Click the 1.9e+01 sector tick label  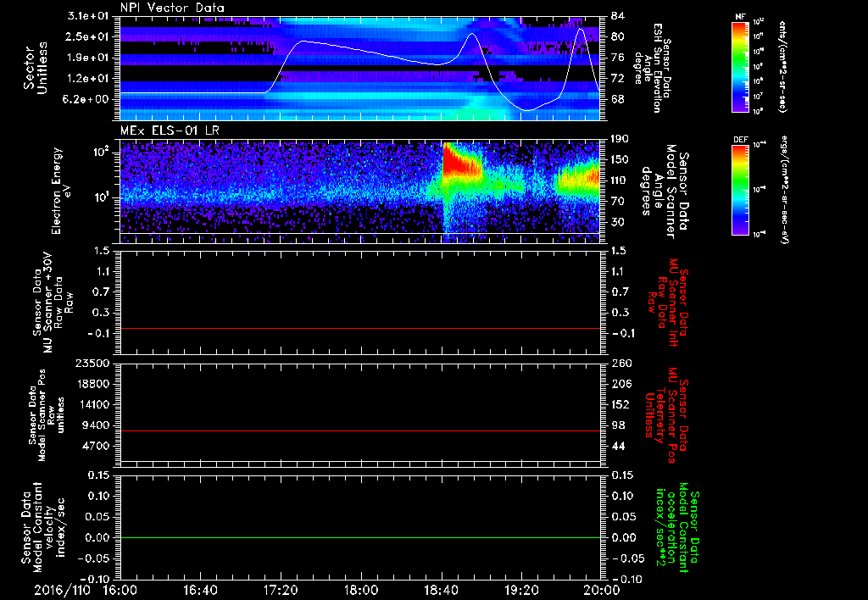pyautogui.click(x=88, y=58)
